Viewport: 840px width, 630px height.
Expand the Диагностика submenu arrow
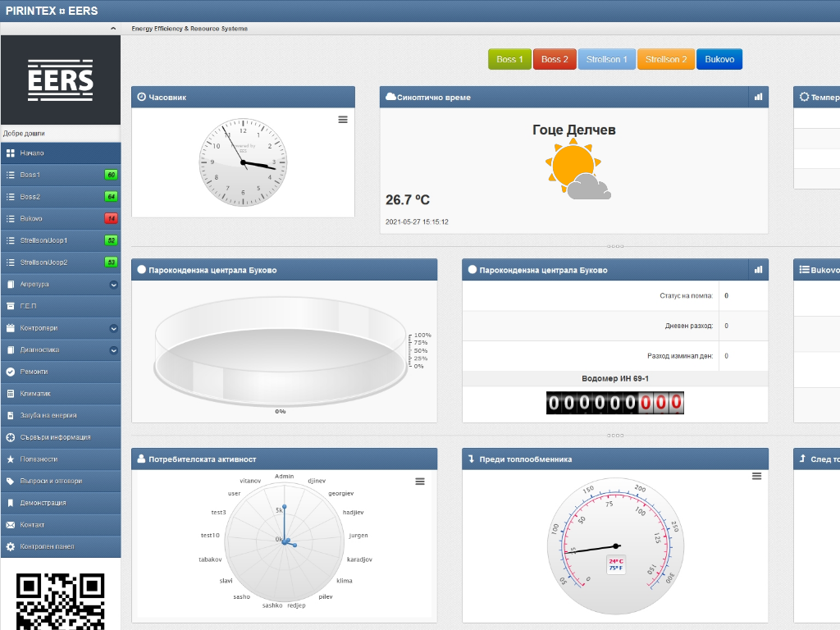pyautogui.click(x=113, y=350)
